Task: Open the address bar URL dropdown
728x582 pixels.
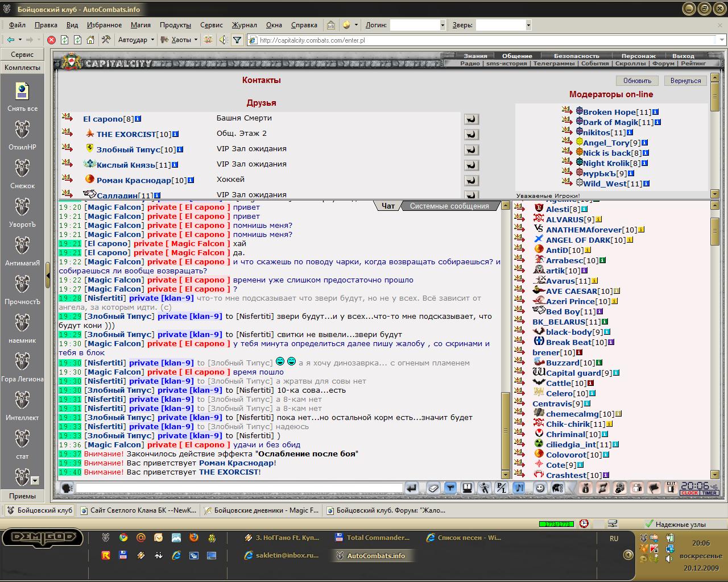Action: pos(722,40)
